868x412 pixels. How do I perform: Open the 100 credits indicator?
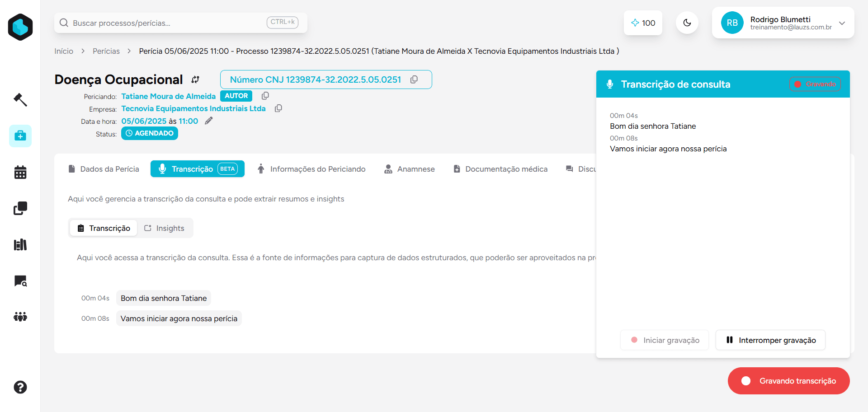(x=643, y=23)
